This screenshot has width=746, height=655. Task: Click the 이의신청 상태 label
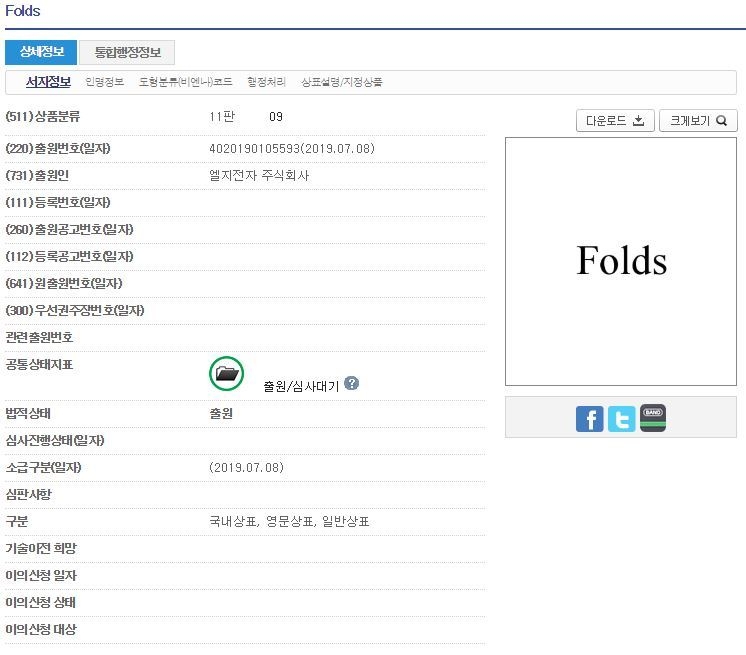tap(40, 602)
